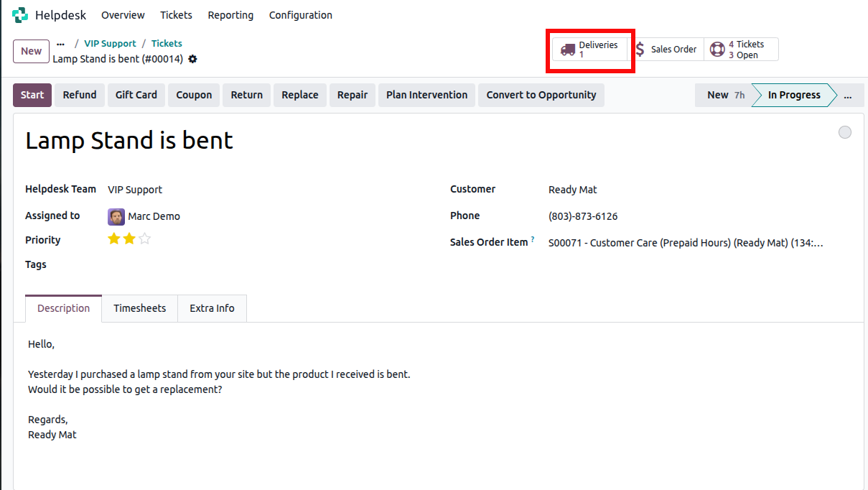Open the Reporting menu
This screenshot has height=490, width=868.
230,15
